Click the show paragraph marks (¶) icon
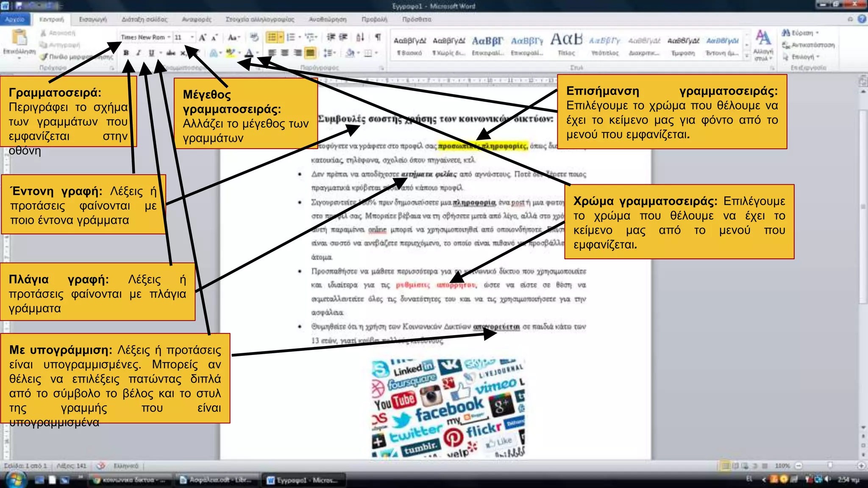Viewport: 868px width, 488px height. [x=378, y=38]
